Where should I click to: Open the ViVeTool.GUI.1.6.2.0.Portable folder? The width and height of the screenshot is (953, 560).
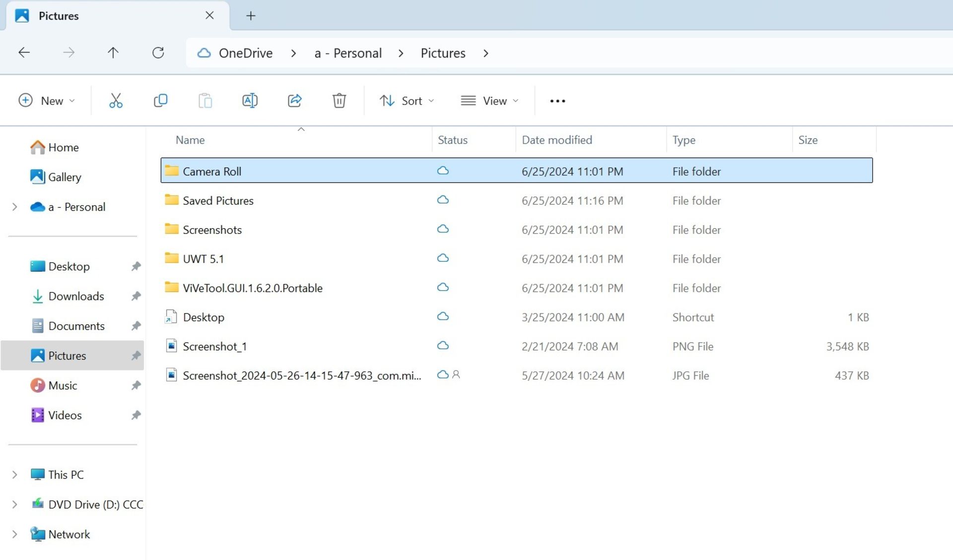252,287
